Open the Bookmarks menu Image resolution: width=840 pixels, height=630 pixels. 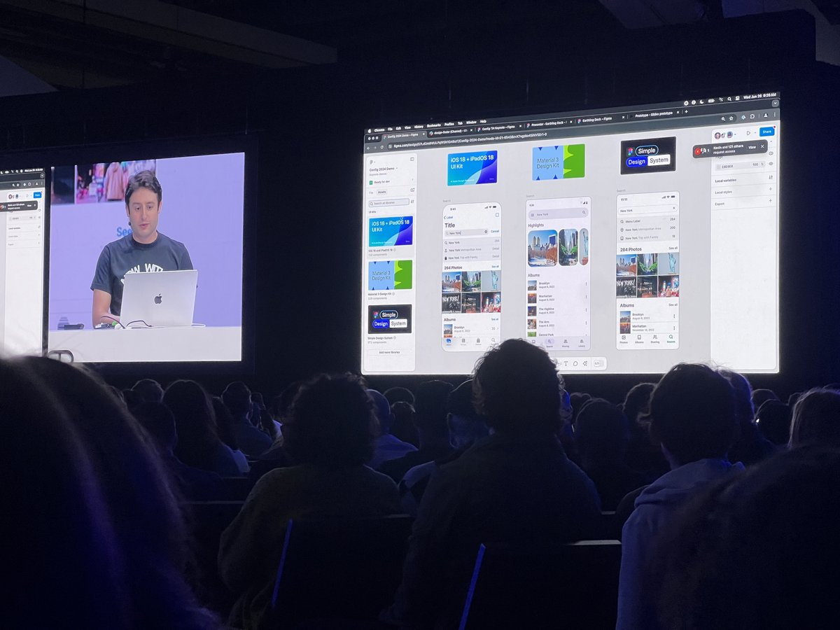click(433, 125)
